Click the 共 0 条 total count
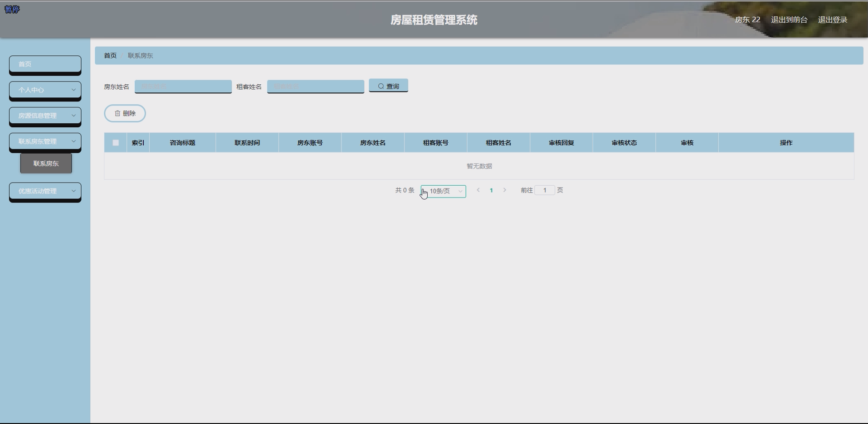The width and height of the screenshot is (868, 424). pyautogui.click(x=405, y=190)
